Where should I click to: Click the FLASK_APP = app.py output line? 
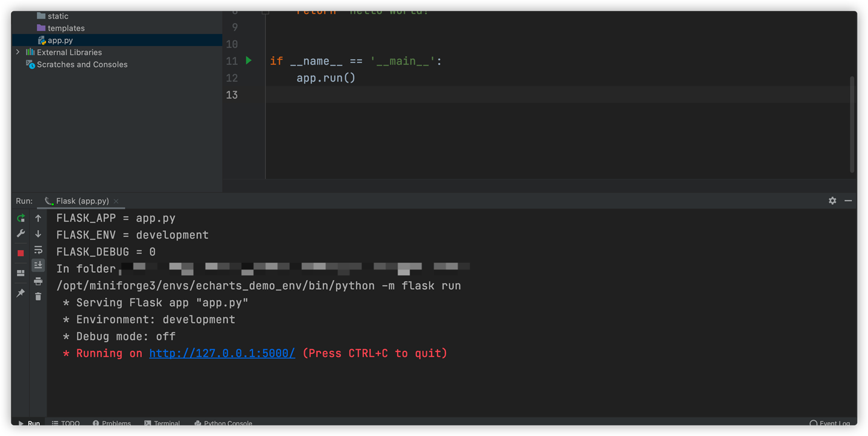(x=116, y=218)
